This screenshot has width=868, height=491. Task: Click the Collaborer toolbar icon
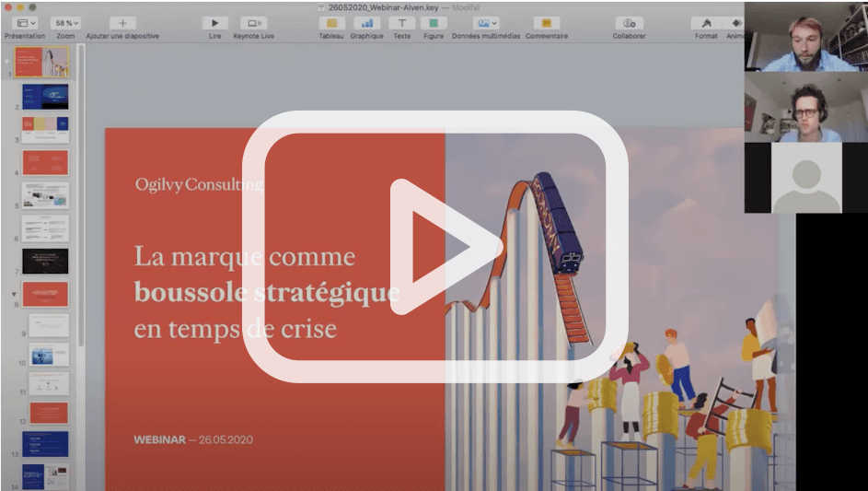[629, 23]
